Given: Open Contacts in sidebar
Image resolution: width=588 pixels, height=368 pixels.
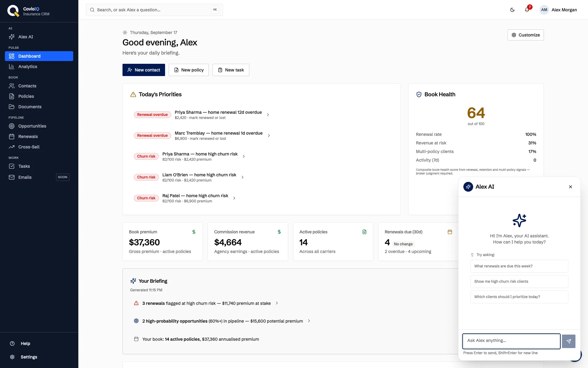Looking at the screenshot, I should (39, 86).
